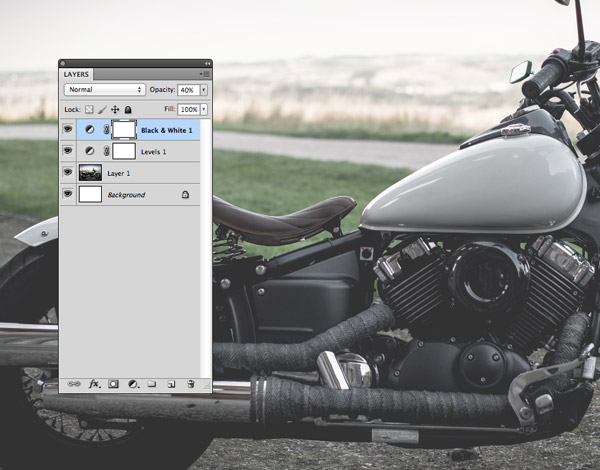Open the layer style fx menu
The image size is (600, 470).
94,383
